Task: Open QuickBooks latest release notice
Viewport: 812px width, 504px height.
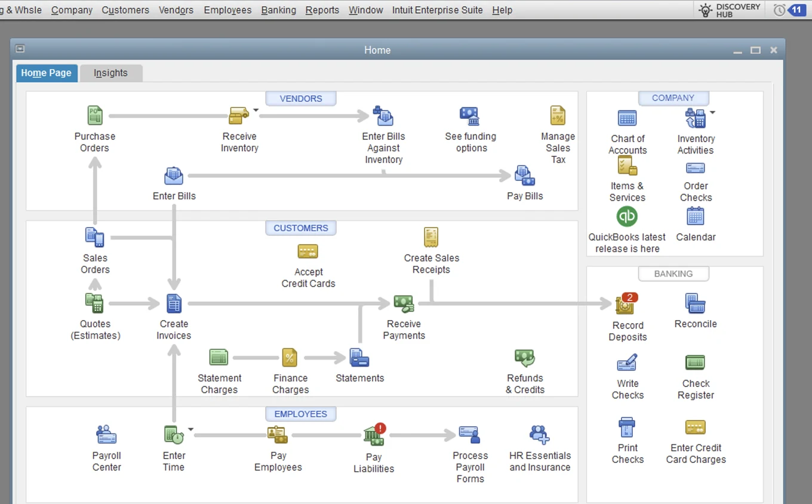Action: (x=627, y=216)
